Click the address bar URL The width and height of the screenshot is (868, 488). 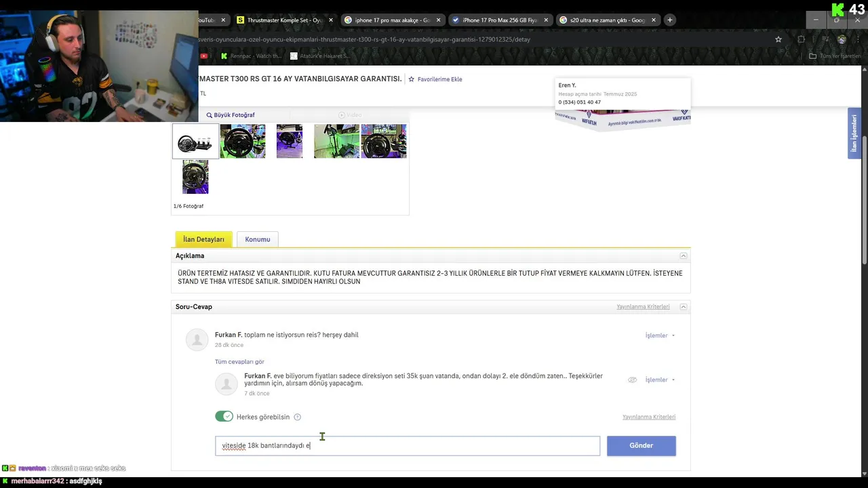point(364,39)
